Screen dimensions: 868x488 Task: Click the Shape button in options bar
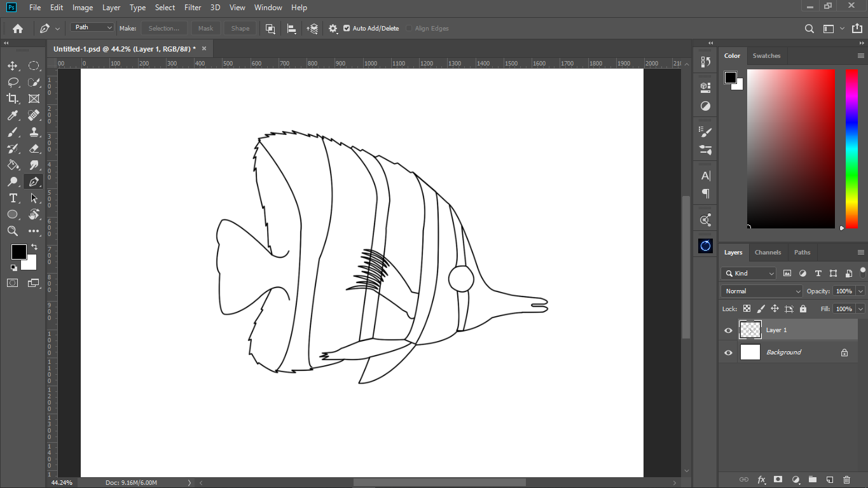(240, 29)
